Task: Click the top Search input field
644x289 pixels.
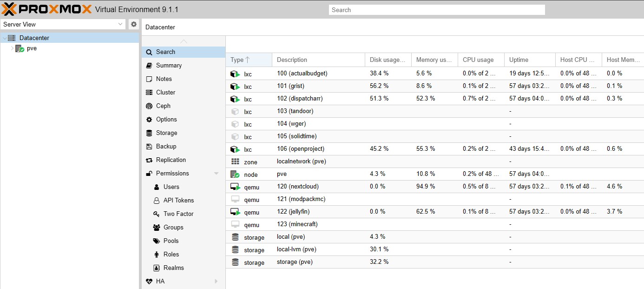Action: coord(437,10)
